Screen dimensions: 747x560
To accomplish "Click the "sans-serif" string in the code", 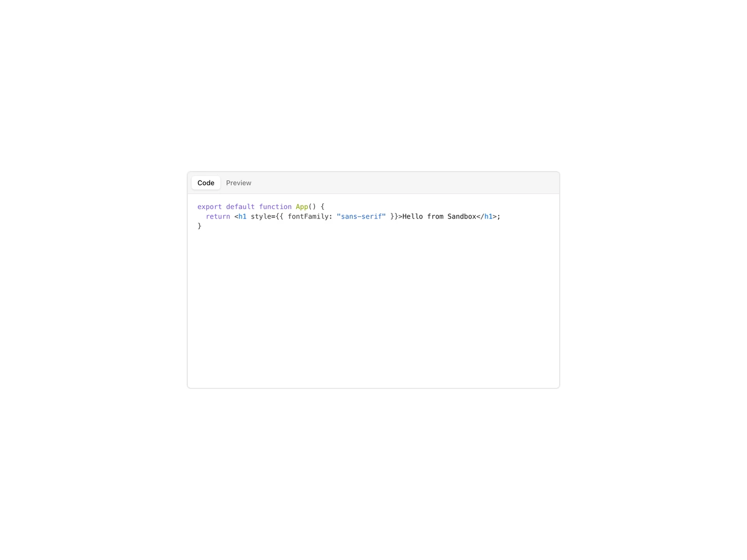I will coord(361,217).
